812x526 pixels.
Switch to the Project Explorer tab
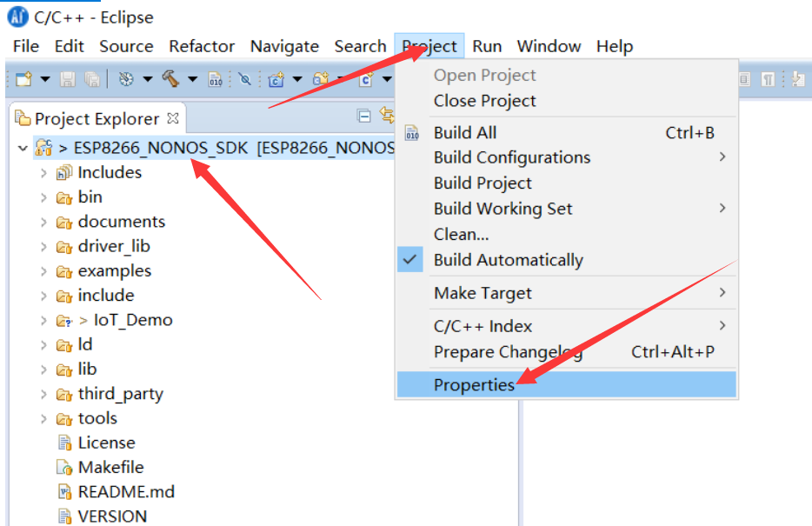96,117
